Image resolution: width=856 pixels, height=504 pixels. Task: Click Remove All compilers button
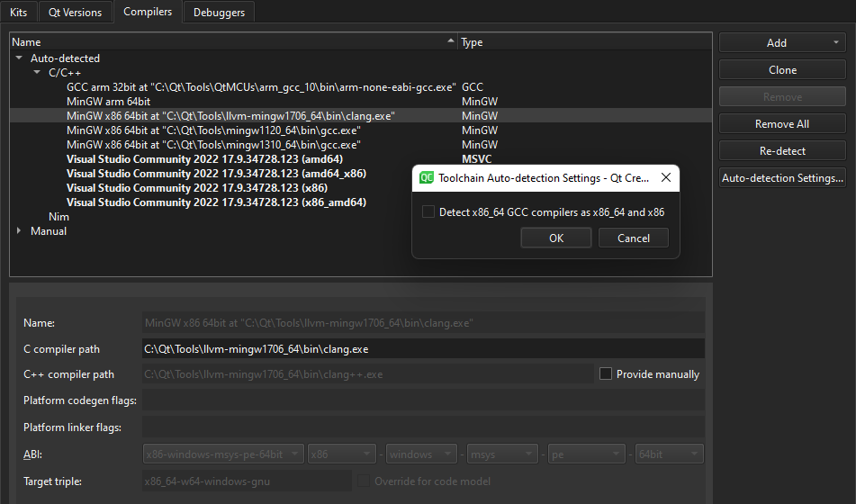[x=781, y=124]
